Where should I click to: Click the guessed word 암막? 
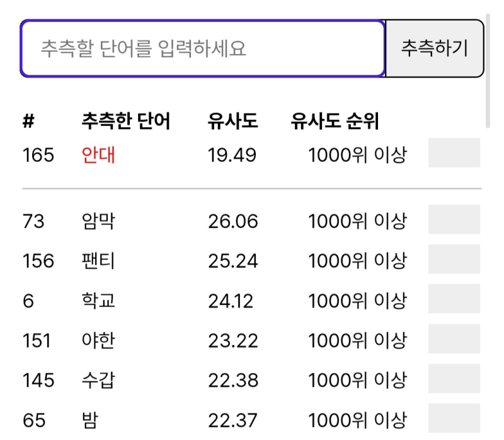(x=98, y=221)
